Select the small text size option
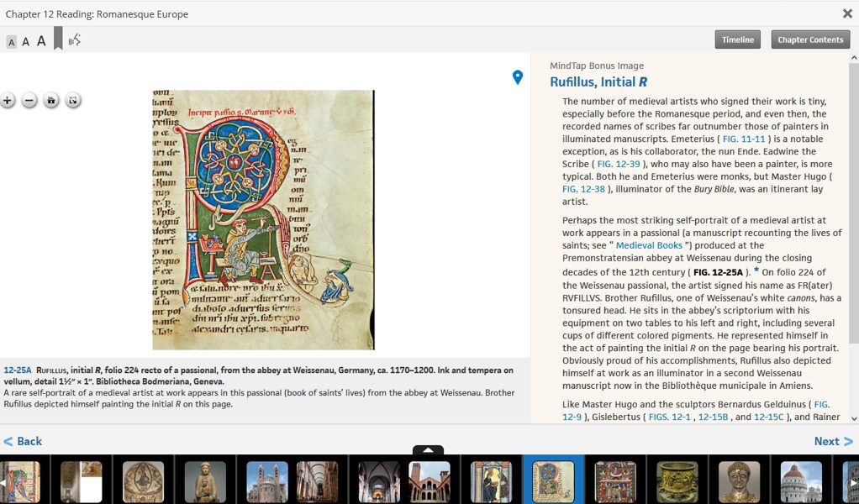 tap(11, 42)
